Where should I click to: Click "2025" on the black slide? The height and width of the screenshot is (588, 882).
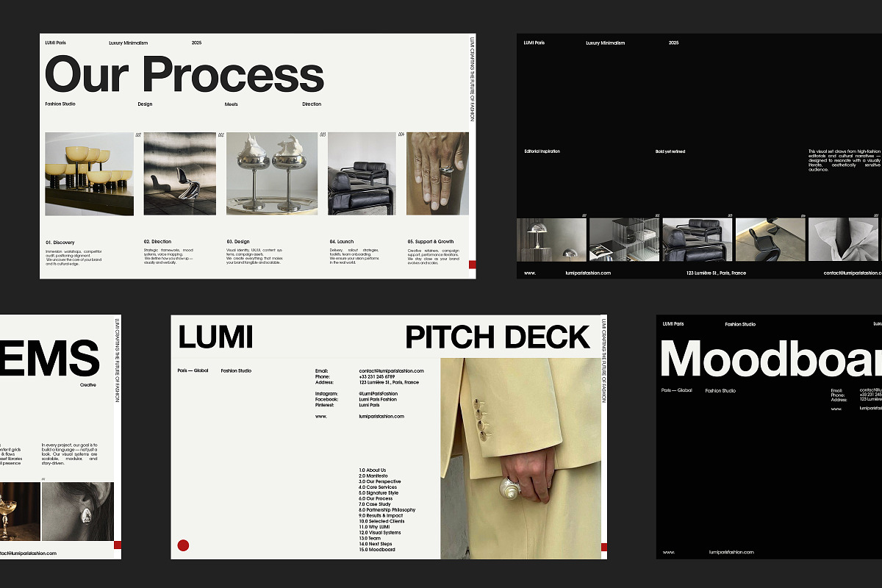[674, 43]
